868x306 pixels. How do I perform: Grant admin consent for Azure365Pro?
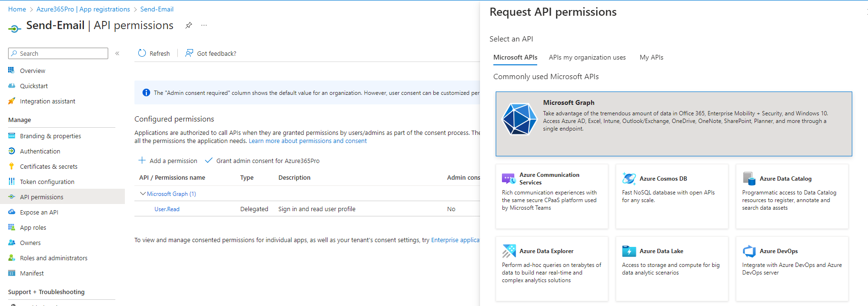coord(262,161)
